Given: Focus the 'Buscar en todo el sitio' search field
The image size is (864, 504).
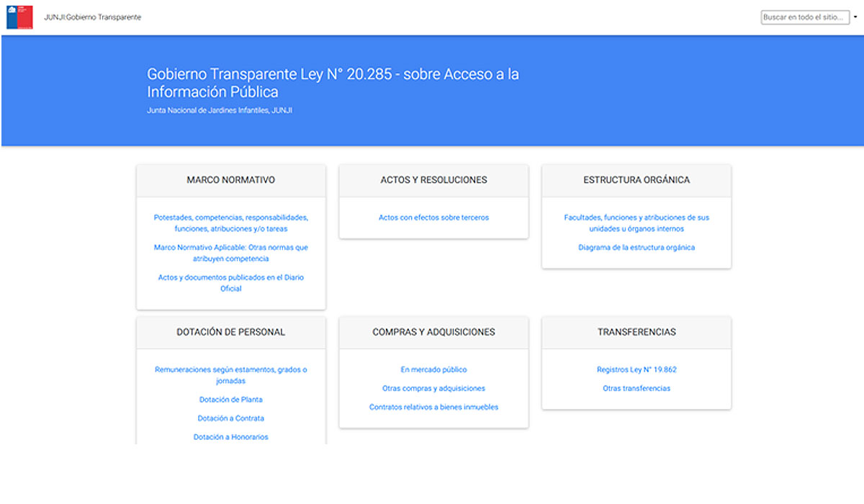Looking at the screenshot, I should [805, 17].
